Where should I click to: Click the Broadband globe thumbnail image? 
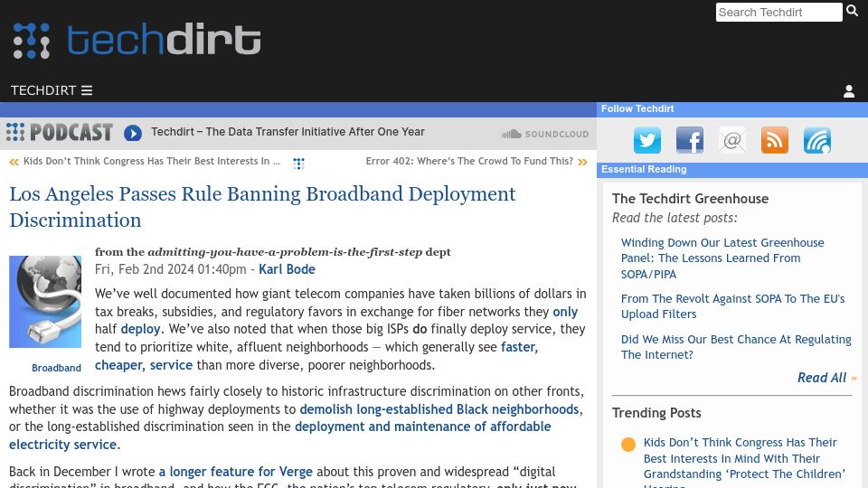45,302
